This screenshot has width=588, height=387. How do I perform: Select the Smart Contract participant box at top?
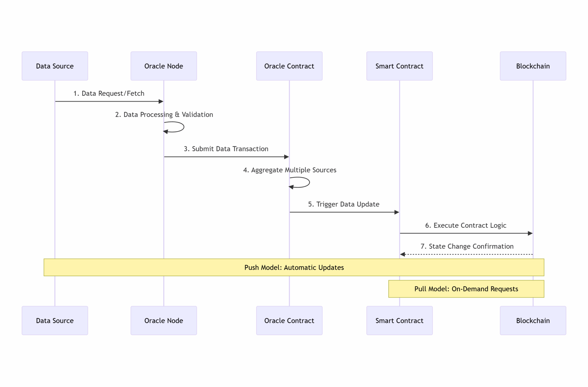coord(399,66)
